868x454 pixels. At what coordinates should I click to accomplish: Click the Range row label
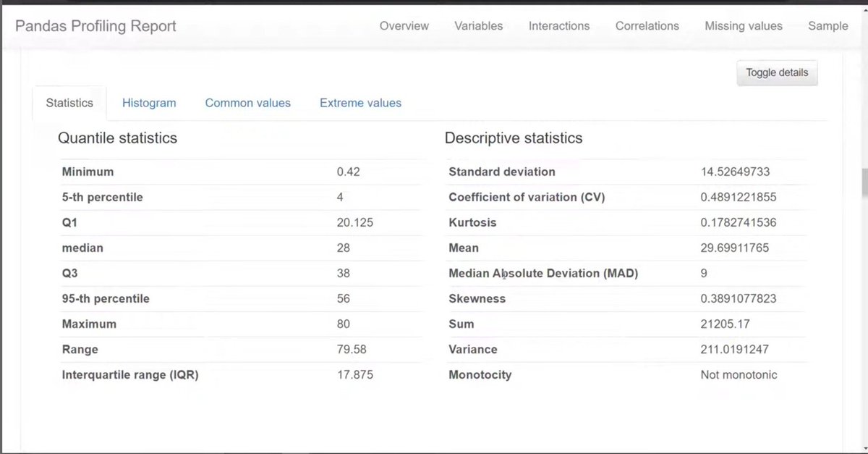tap(80, 349)
